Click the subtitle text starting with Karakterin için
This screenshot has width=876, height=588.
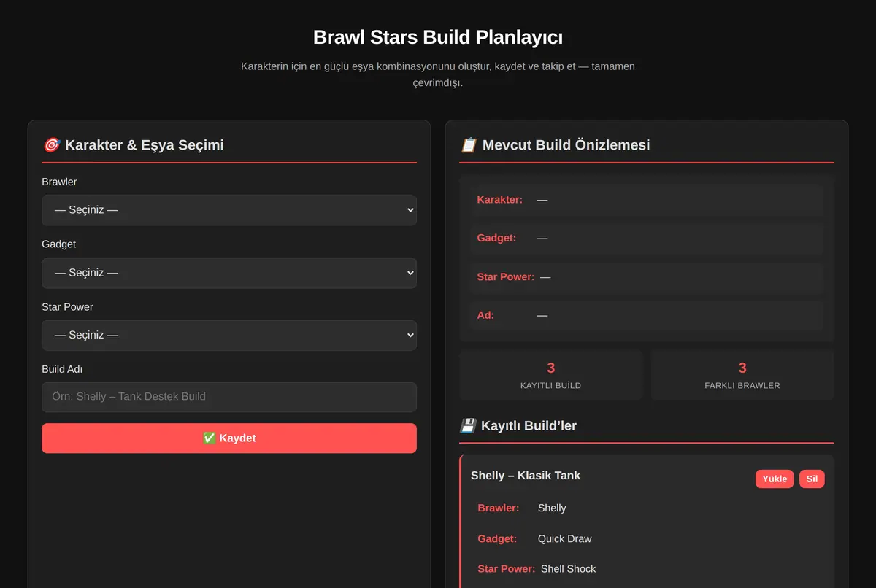(438, 74)
